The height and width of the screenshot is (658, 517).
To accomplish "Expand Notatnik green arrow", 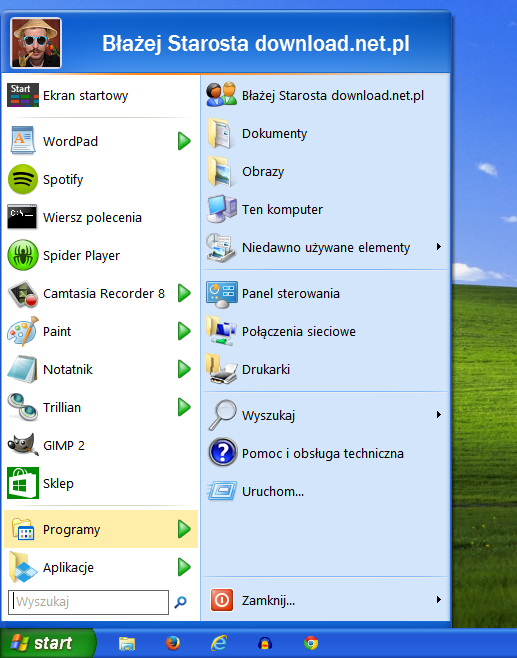I will [x=184, y=369].
